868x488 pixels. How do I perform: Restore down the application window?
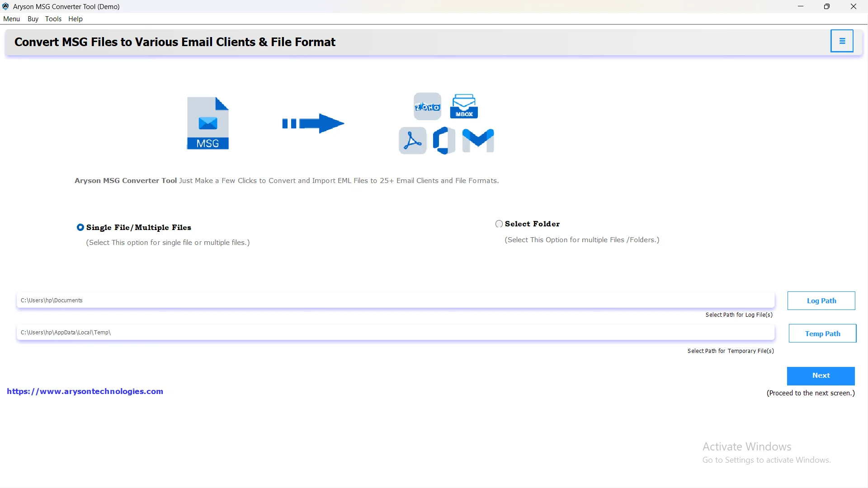tap(827, 6)
